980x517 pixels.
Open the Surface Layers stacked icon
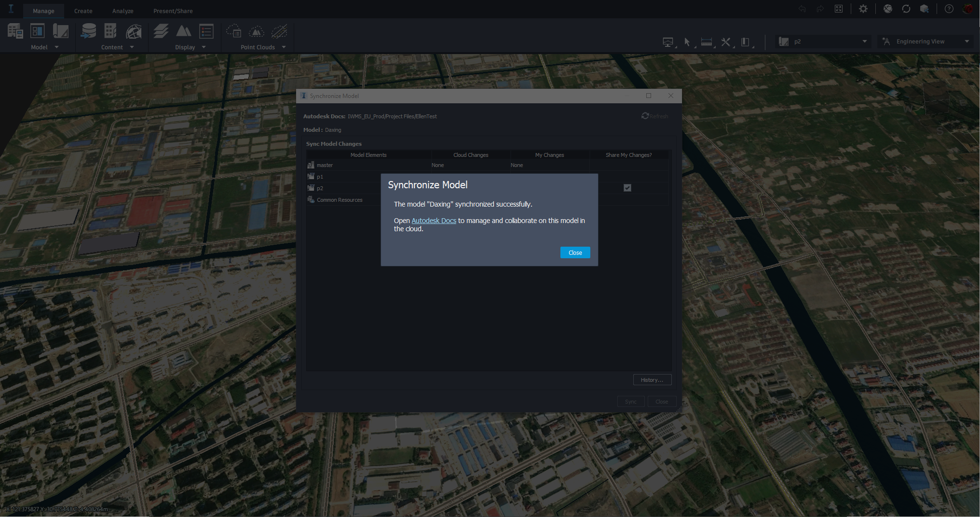click(x=161, y=31)
